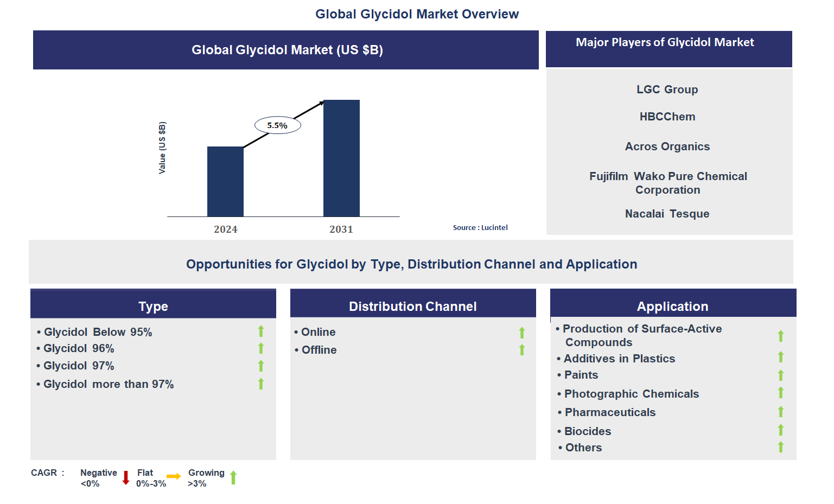This screenshot has height=504, width=834.
Task: Click the yellow Flat CAGR arrow in legend
Action: (x=174, y=476)
